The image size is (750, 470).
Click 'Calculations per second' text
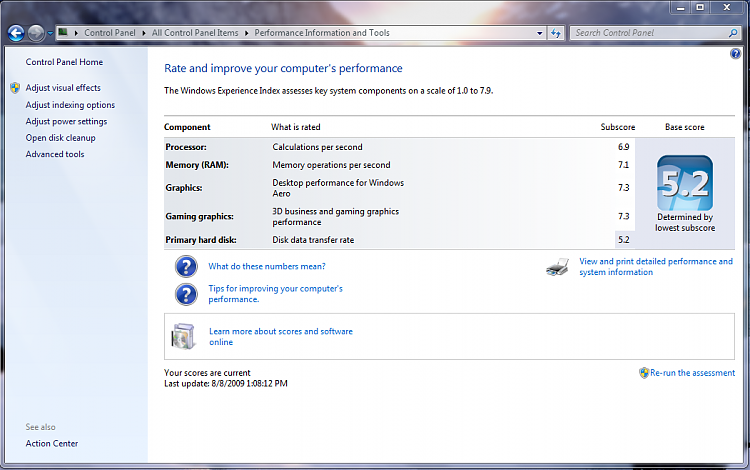317,147
